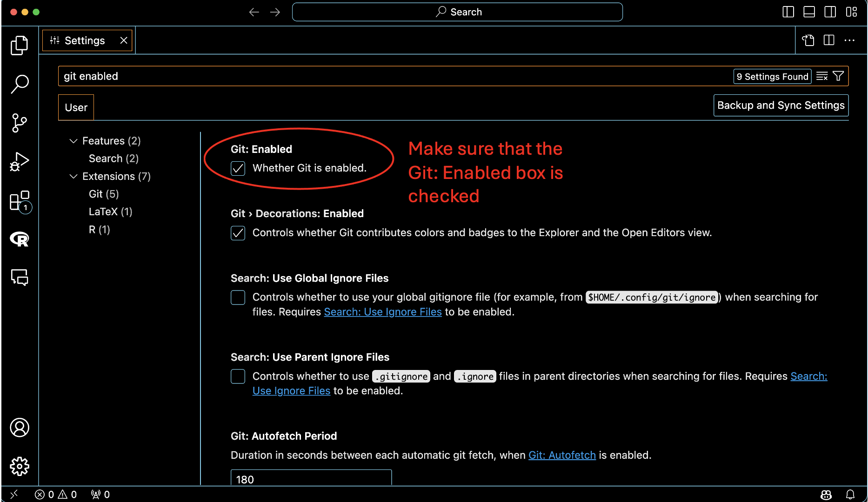868x502 pixels.
Task: Close the Settings editor tab
Action: [124, 40]
